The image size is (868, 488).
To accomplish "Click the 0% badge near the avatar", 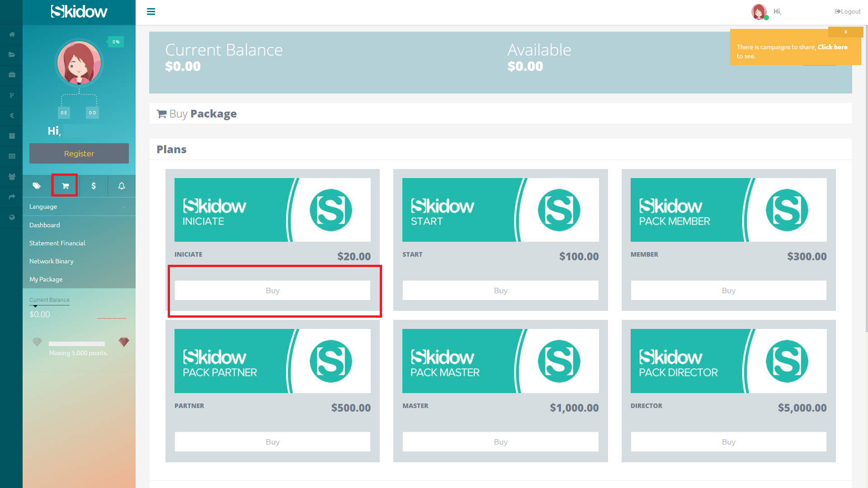I will pyautogui.click(x=116, y=42).
